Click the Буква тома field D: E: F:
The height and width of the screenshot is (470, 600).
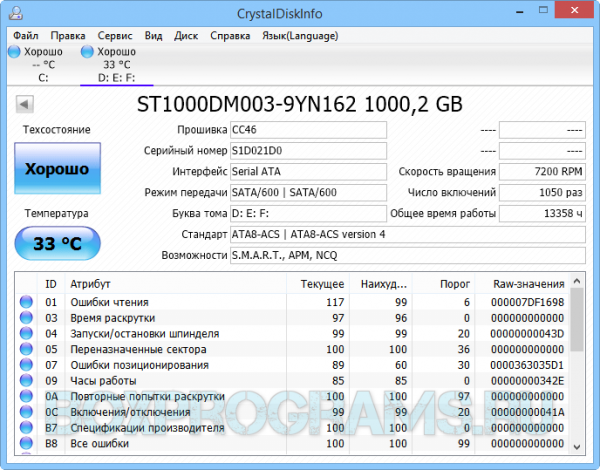coord(308,213)
